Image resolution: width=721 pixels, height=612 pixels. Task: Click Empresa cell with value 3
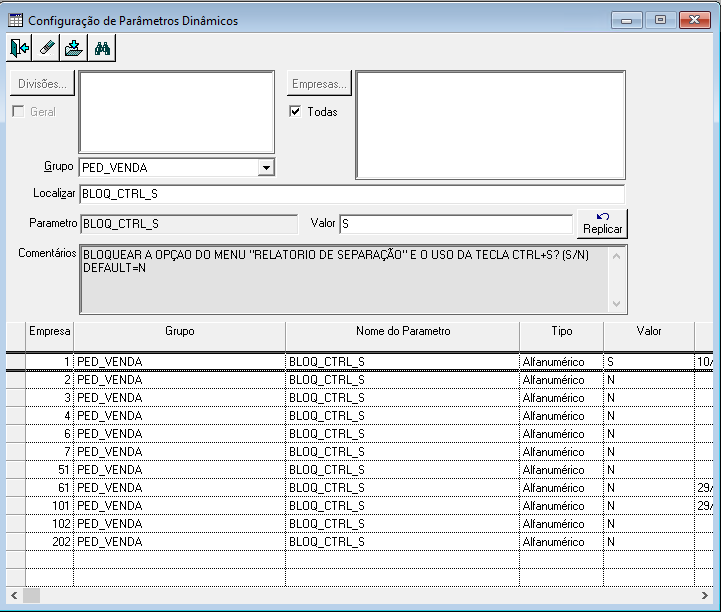50,398
